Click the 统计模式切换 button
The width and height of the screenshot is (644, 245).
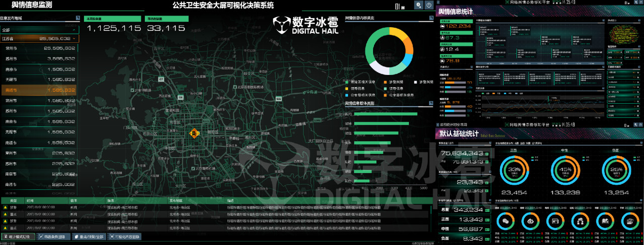click(18, 236)
